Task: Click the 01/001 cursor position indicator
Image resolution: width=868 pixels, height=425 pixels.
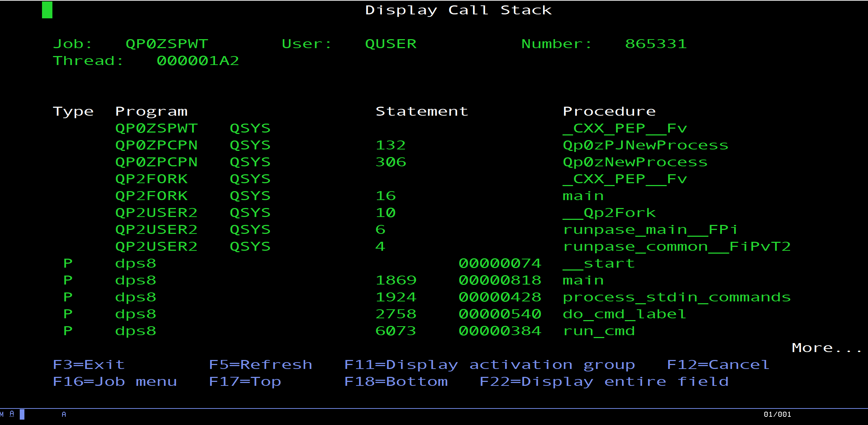Action: click(x=777, y=414)
